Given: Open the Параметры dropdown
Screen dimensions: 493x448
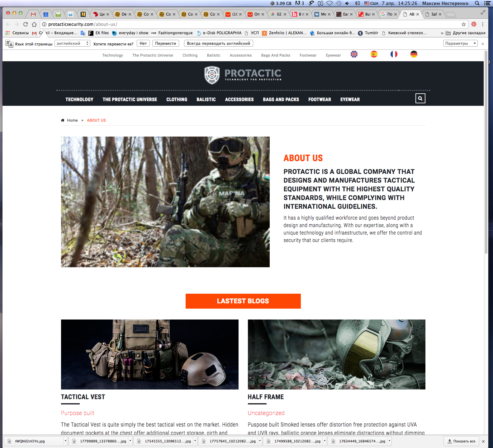Looking at the screenshot, I should point(460,43).
